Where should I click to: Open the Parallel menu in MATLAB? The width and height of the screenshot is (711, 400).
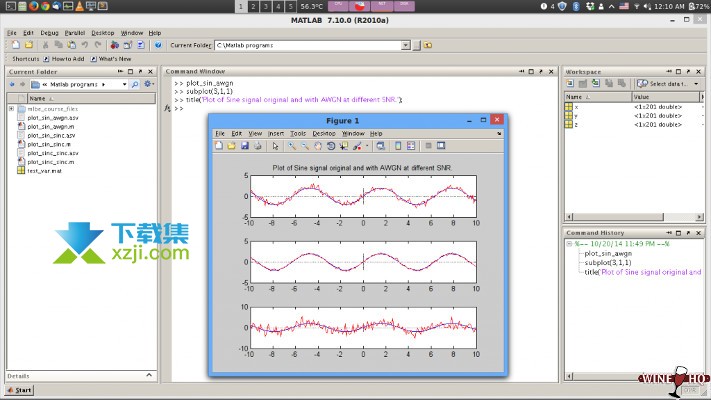75,33
